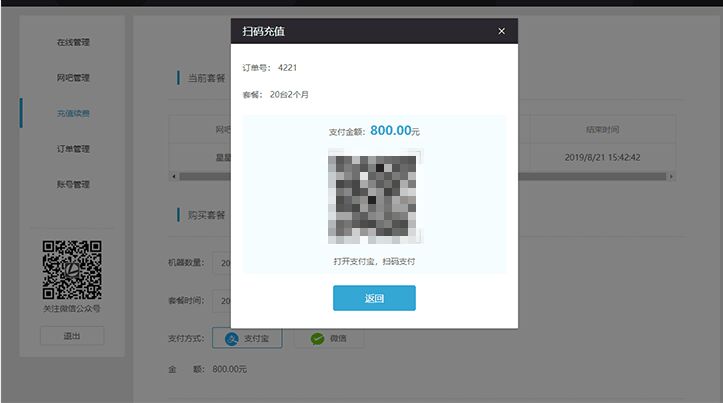
Task: Click the 扫码充值 dialog title
Action: pyautogui.click(x=263, y=31)
